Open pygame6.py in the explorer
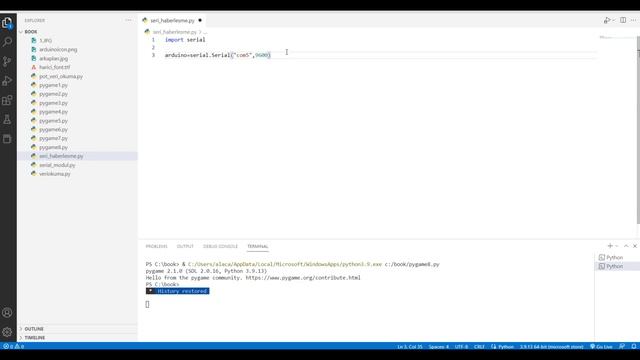 coord(53,129)
